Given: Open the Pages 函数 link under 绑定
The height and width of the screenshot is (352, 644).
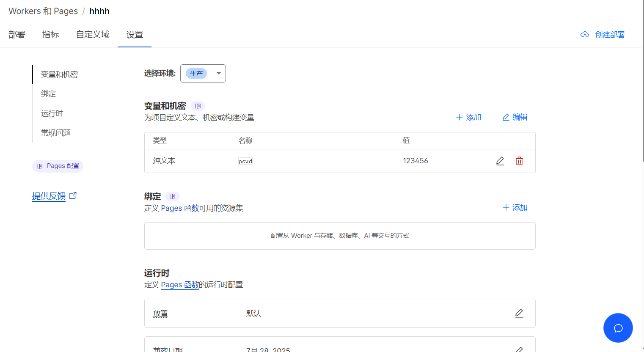Looking at the screenshot, I should 179,208.
